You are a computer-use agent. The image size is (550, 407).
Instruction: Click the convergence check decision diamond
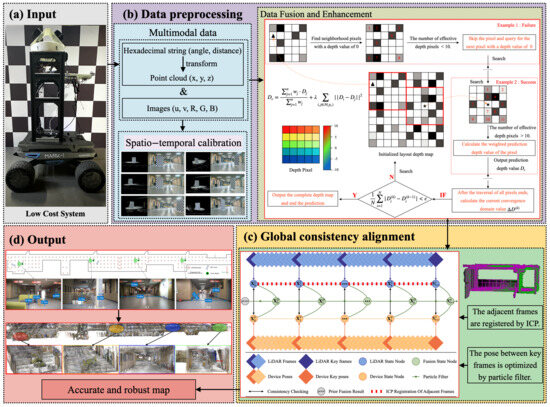[395, 199]
